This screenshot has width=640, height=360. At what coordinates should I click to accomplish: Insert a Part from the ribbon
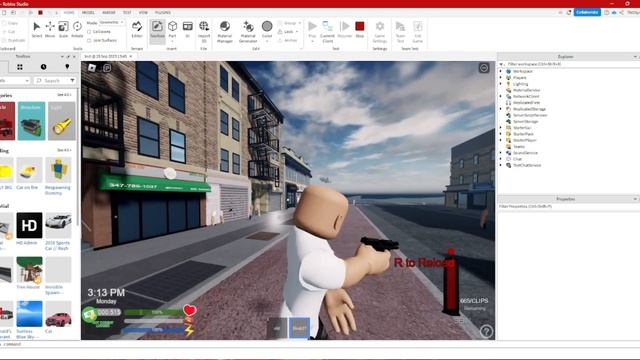coord(172,30)
